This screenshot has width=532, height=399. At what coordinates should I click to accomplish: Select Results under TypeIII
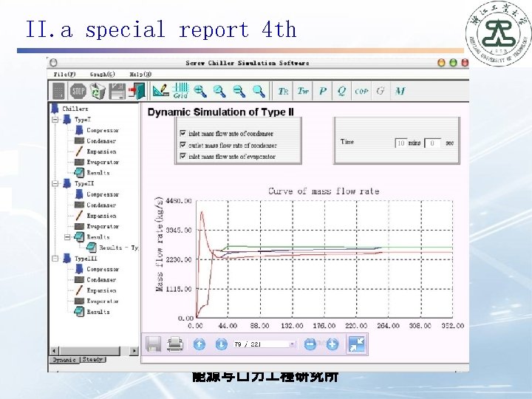coord(98,312)
